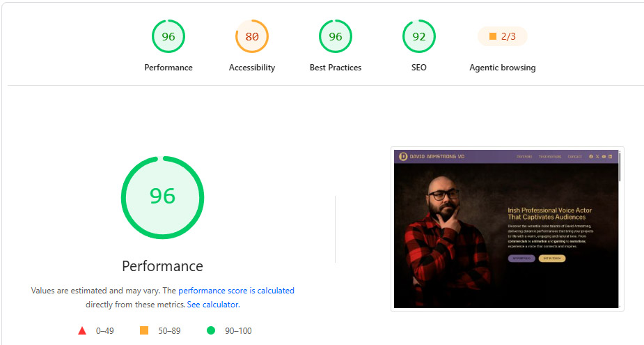Click the large 96 Performance gauge

(x=163, y=197)
